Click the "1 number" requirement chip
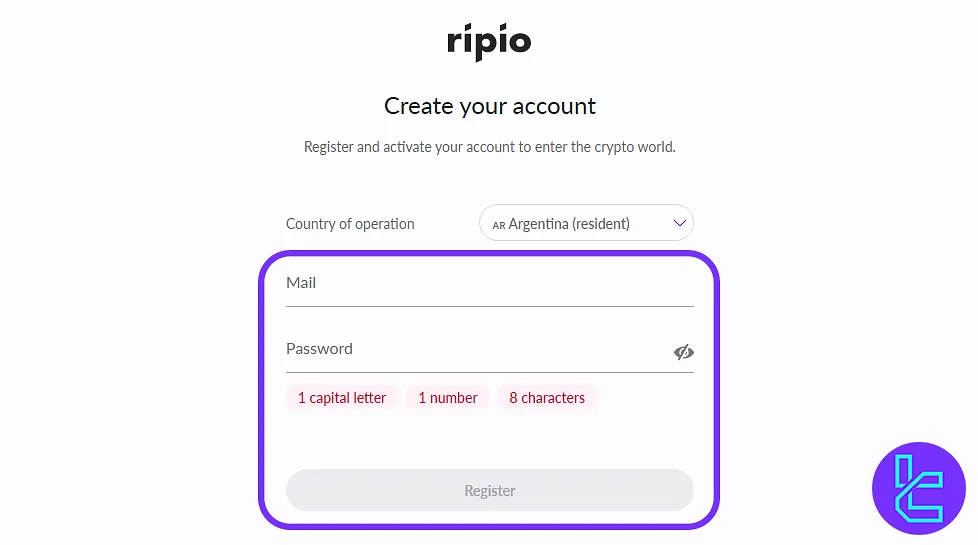 tap(448, 398)
